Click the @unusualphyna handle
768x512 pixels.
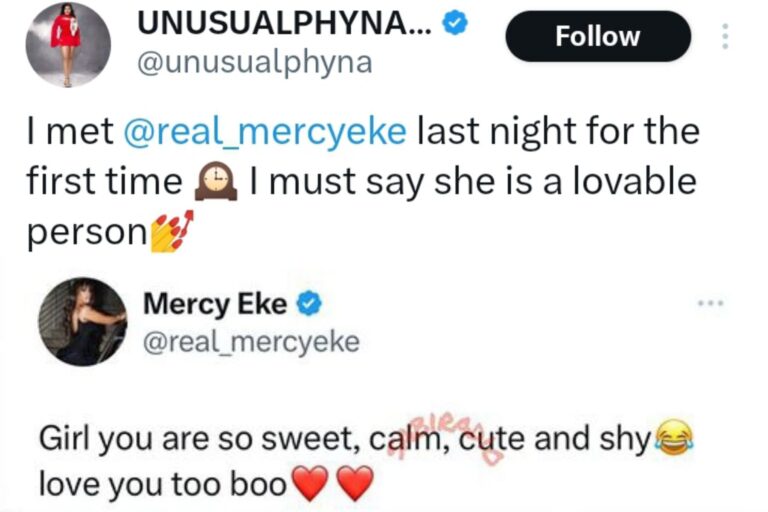[x=255, y=63]
